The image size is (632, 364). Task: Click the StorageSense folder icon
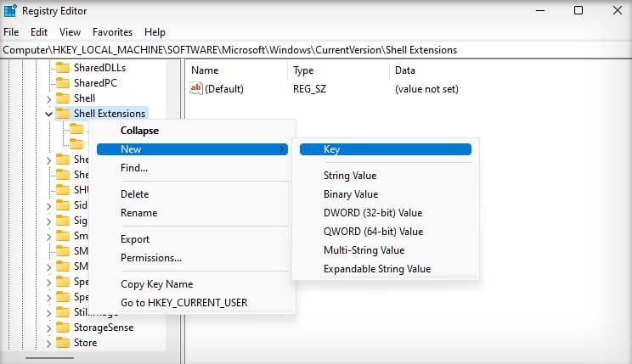tap(63, 328)
